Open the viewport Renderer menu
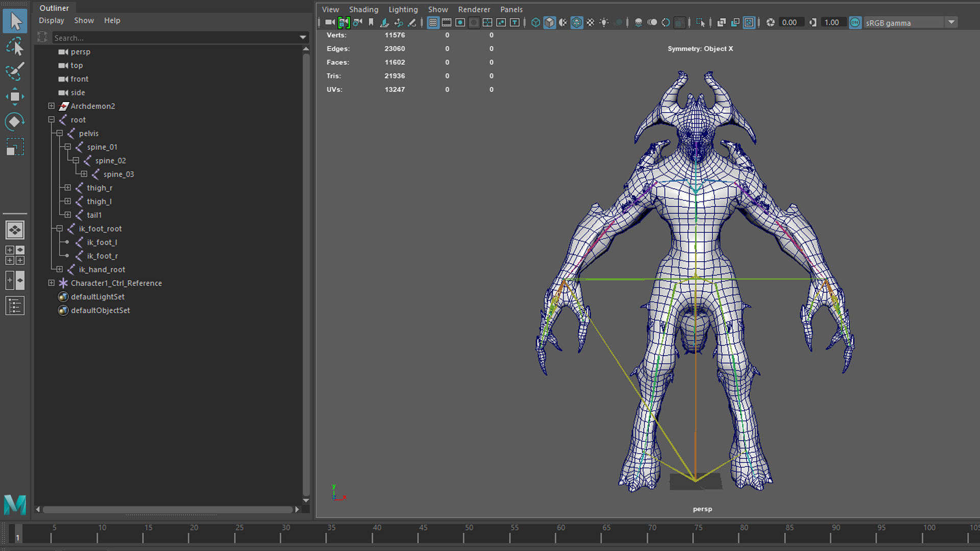 point(474,9)
